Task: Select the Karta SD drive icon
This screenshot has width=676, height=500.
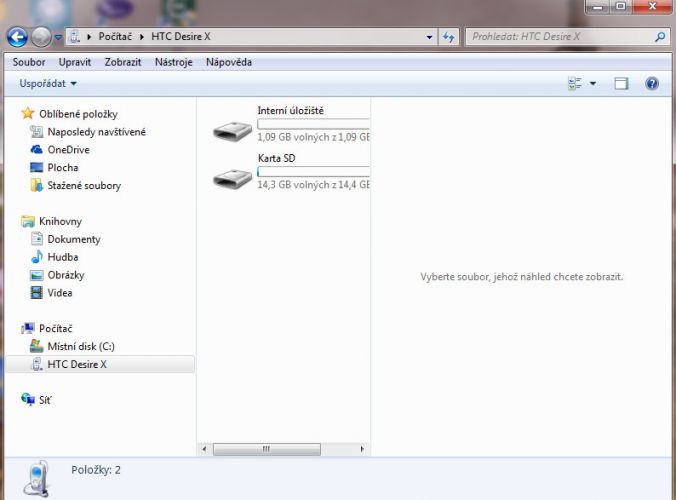Action: [x=232, y=178]
